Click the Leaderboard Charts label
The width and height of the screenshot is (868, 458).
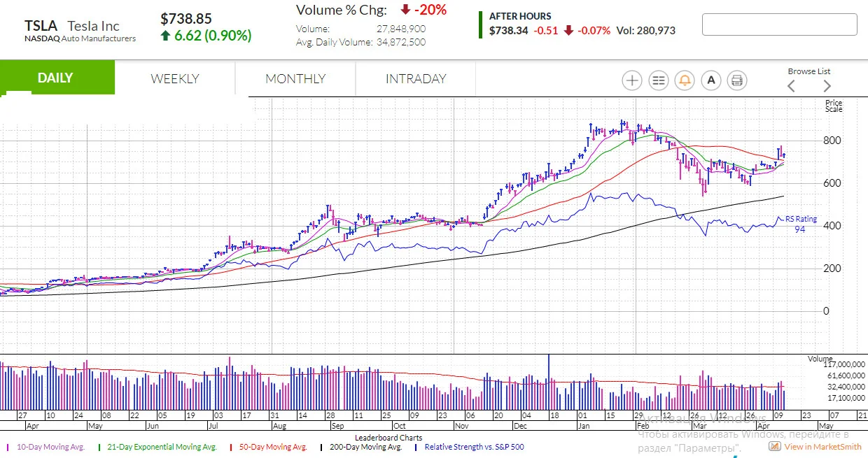[x=388, y=438]
